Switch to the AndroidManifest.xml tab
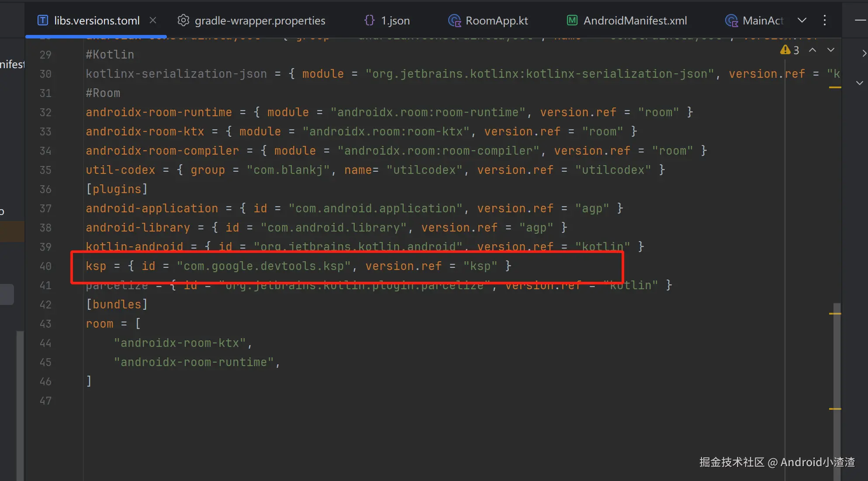Viewport: 868px width, 481px height. point(635,21)
